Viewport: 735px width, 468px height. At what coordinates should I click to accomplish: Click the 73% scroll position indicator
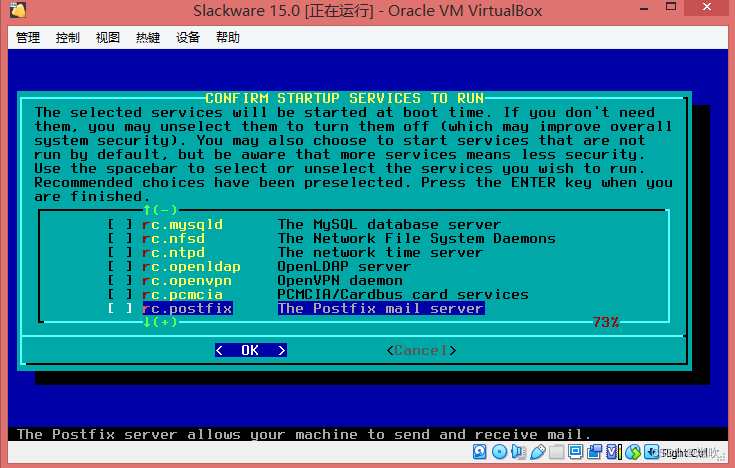click(606, 322)
